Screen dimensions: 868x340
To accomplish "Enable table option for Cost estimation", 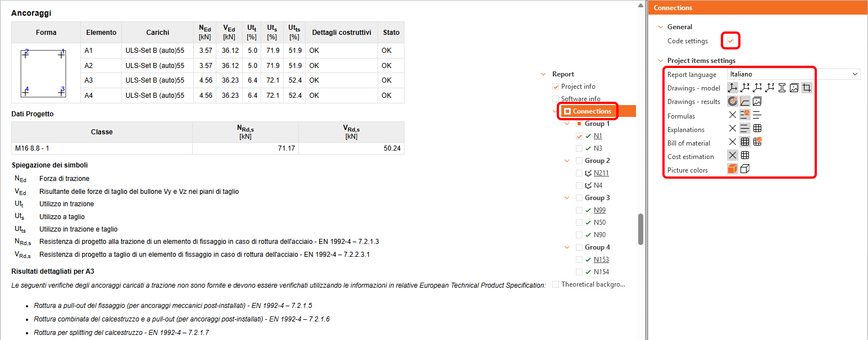I will coord(745,156).
